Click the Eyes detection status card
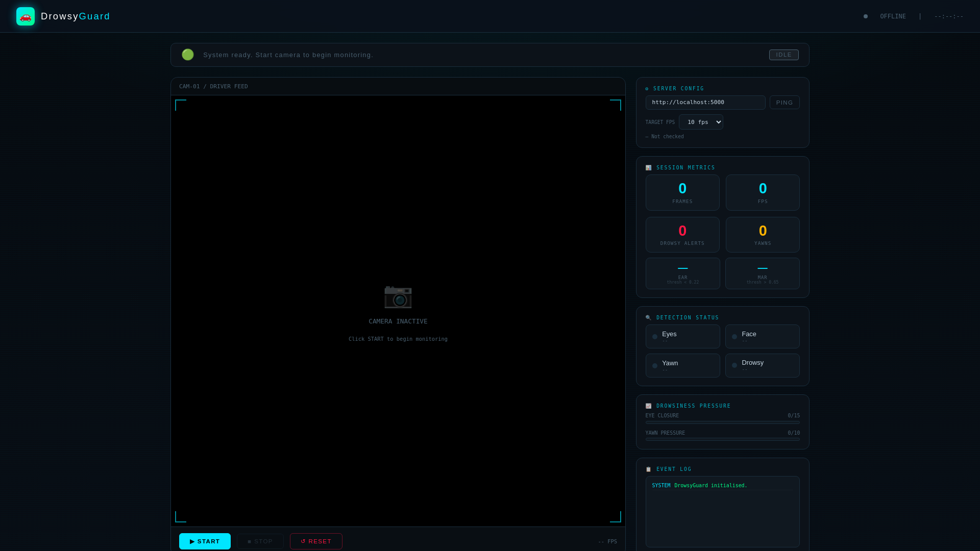This screenshot has height=551, width=980. tap(683, 337)
